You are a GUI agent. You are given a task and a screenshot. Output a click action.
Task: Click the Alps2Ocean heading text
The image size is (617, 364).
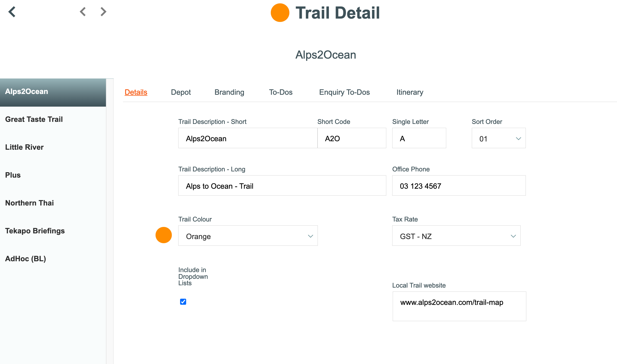coord(326,55)
